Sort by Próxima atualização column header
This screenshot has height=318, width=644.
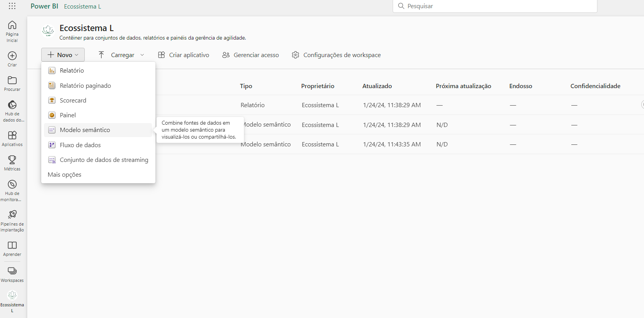(463, 86)
